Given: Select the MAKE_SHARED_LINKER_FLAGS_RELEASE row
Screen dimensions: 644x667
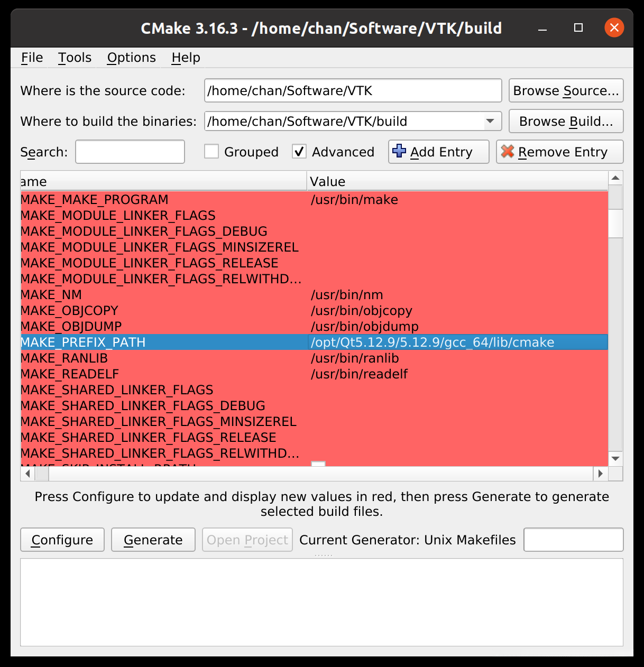Looking at the screenshot, I should tap(314, 437).
